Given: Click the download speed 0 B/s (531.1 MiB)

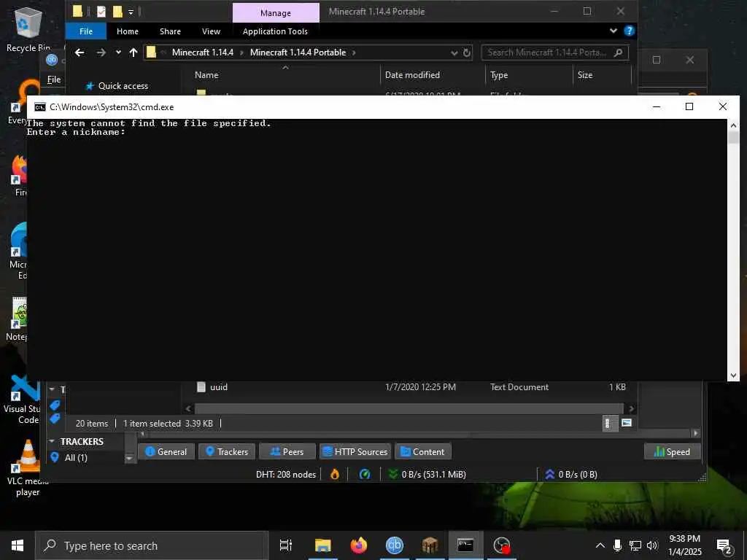Looking at the screenshot, I should point(427,474).
